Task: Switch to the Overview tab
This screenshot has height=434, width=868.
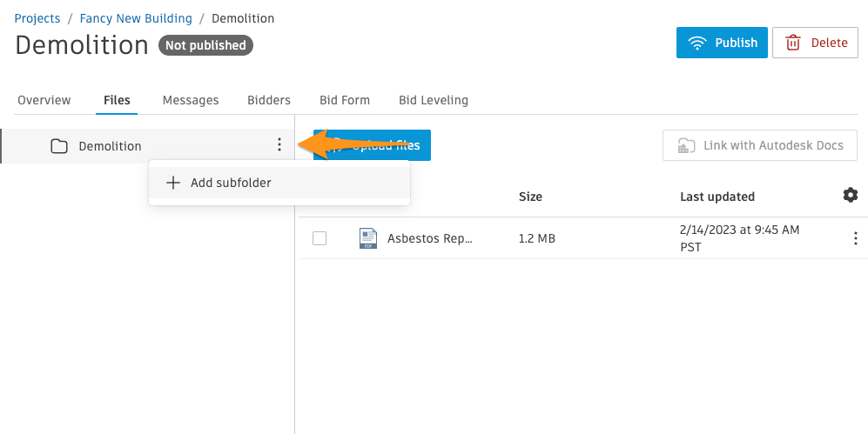Action: point(44,100)
